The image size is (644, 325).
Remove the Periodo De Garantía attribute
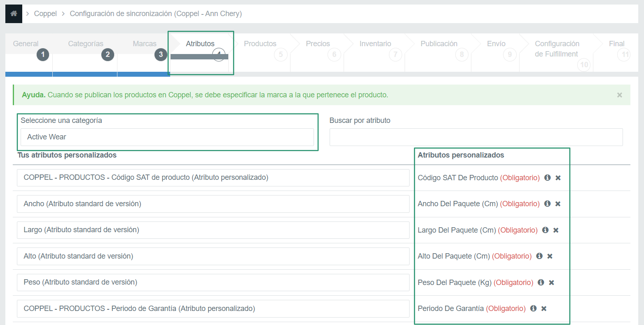(544, 309)
